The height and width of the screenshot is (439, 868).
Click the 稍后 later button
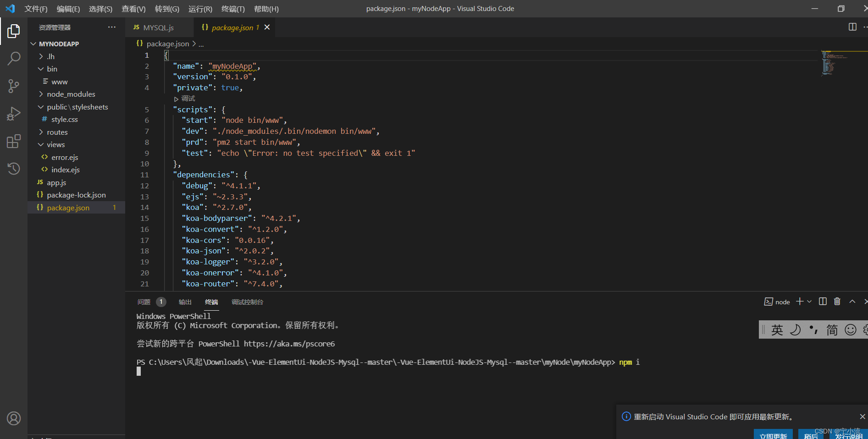pos(811,434)
